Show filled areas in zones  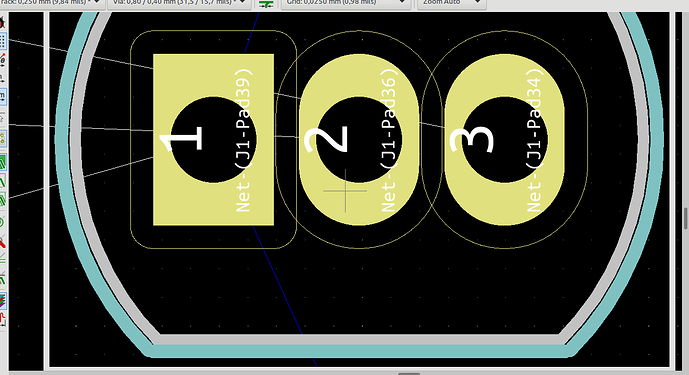coord(2,163)
